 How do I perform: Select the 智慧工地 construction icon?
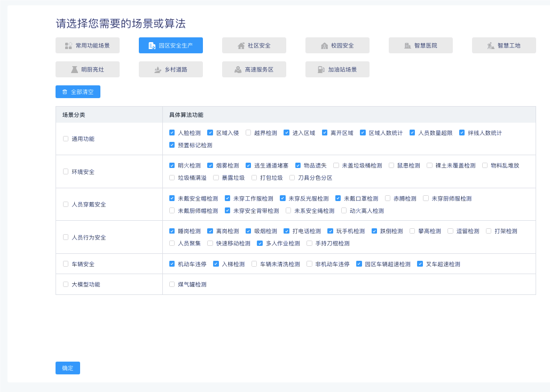coord(491,46)
